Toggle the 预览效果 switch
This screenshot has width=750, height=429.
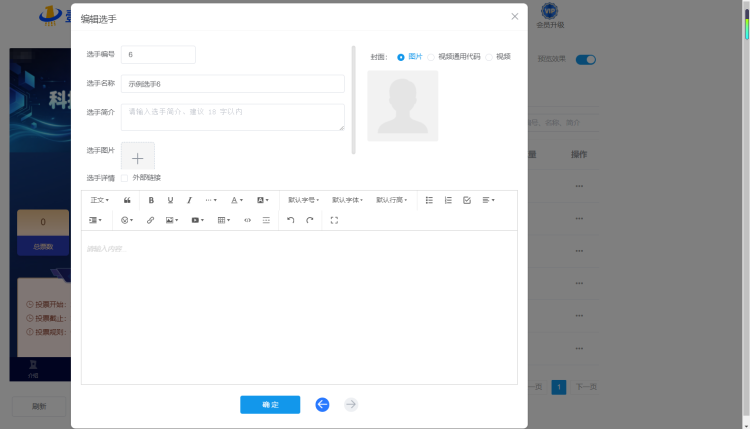[x=585, y=60]
